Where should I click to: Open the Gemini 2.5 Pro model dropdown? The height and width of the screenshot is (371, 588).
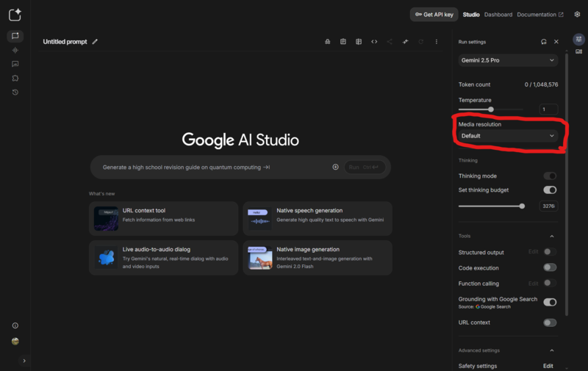click(x=508, y=60)
